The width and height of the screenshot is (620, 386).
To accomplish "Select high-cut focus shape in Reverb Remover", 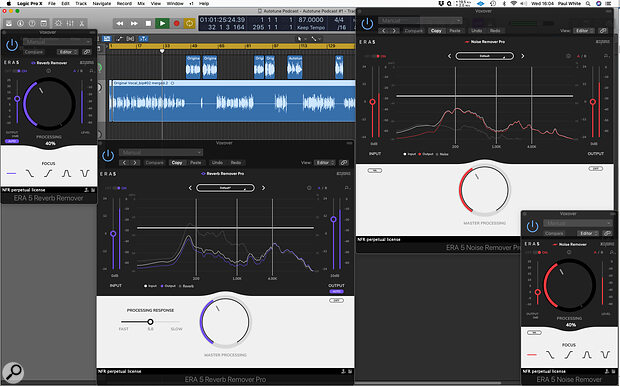I will (30, 173).
